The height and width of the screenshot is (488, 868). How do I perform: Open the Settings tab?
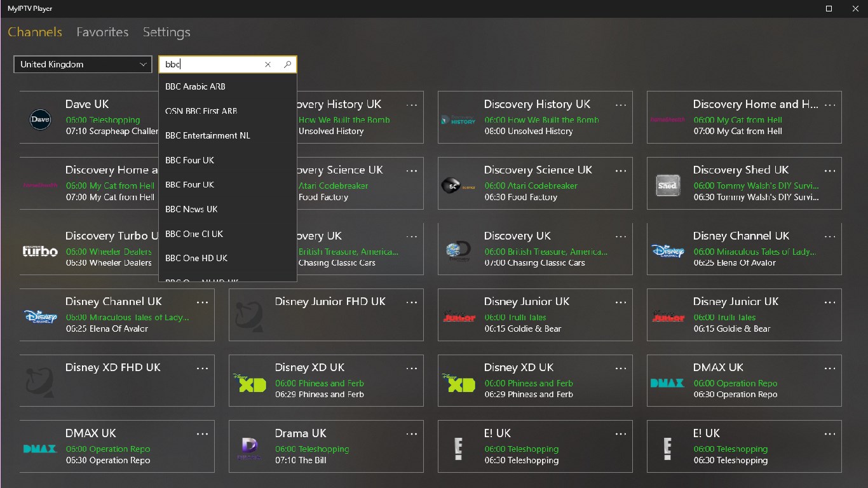point(166,32)
